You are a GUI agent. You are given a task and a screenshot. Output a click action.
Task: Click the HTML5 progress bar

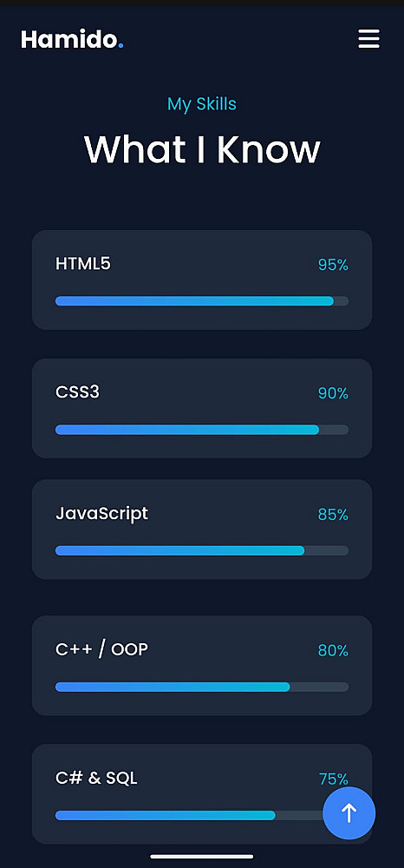(202, 301)
